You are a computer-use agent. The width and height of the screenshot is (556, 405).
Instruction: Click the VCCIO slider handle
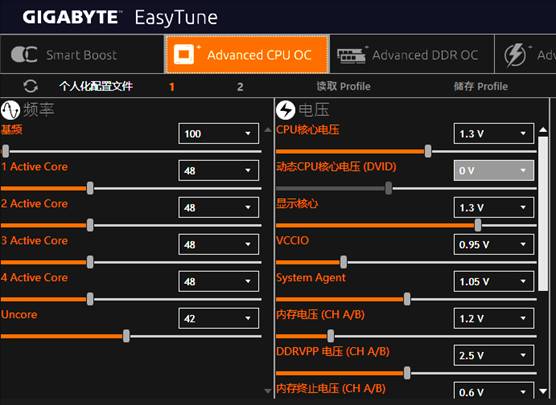[x=343, y=262]
